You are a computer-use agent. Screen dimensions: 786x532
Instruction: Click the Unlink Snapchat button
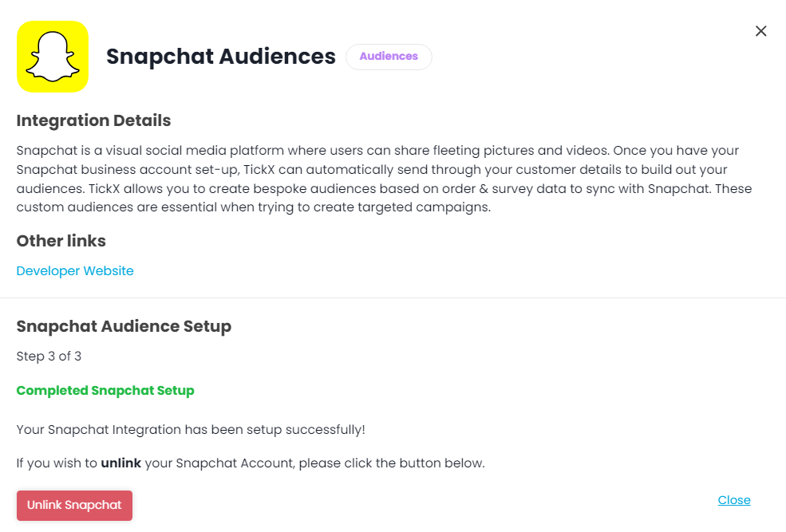tap(74, 505)
